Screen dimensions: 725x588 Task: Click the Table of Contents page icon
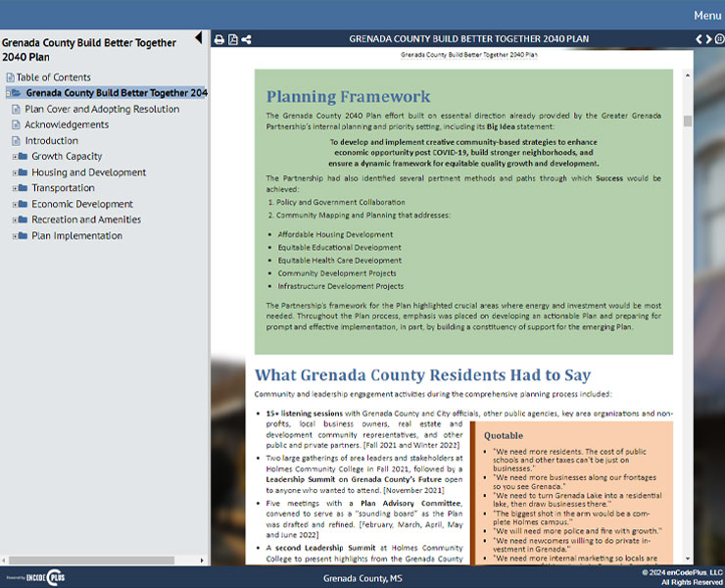(x=10, y=77)
